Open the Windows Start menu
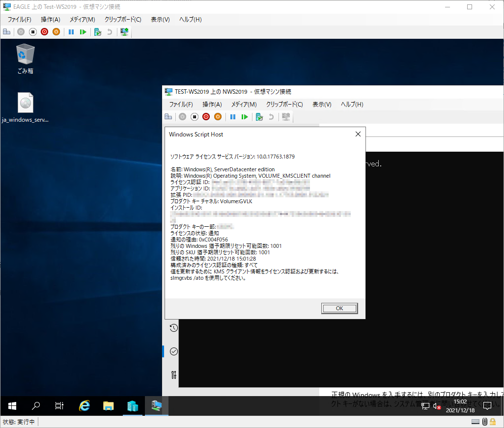This screenshot has width=504, height=428. [12, 406]
